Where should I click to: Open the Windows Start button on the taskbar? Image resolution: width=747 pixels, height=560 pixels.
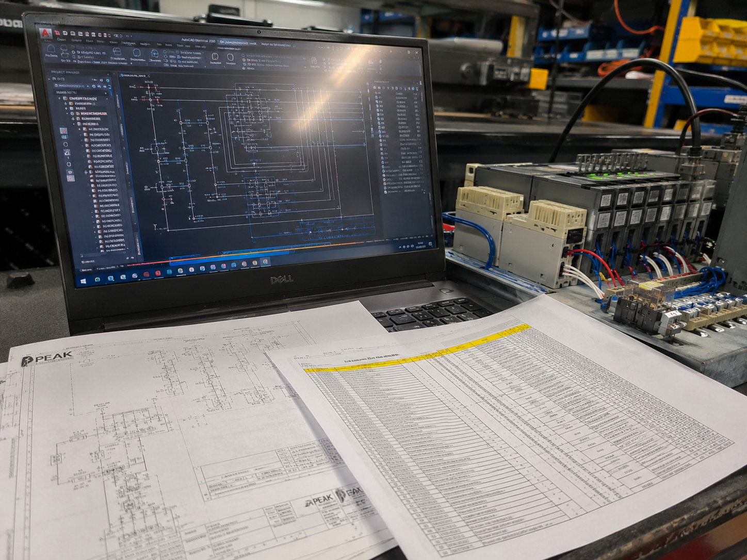(x=84, y=281)
